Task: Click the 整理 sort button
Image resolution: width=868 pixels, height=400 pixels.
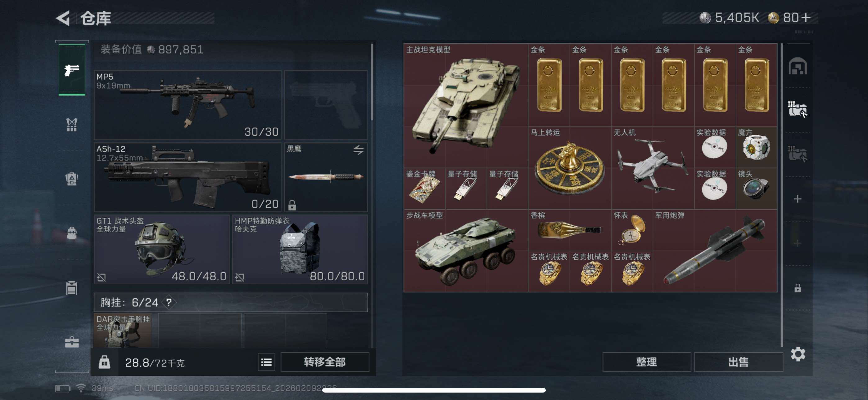Action: (646, 362)
